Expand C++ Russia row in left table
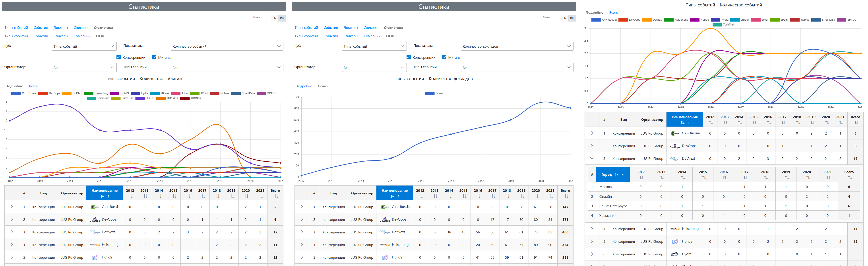This screenshot has height=266, width=868. (12, 207)
